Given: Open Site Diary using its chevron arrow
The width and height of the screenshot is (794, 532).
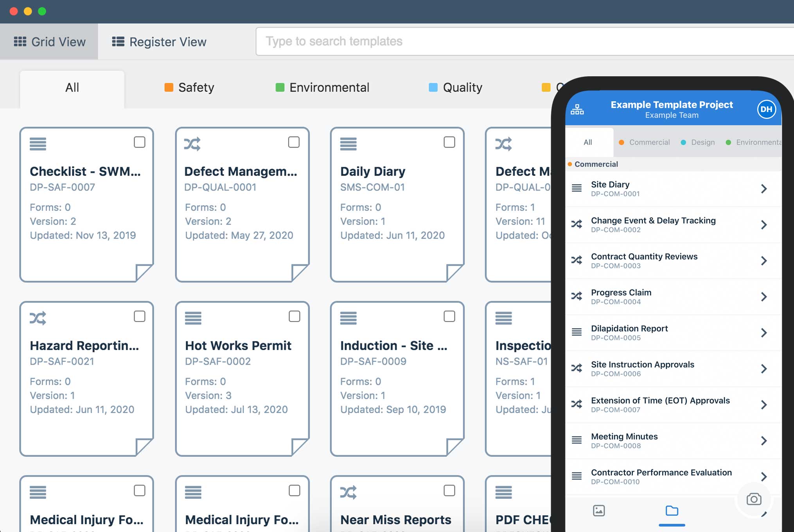Looking at the screenshot, I should [764, 189].
